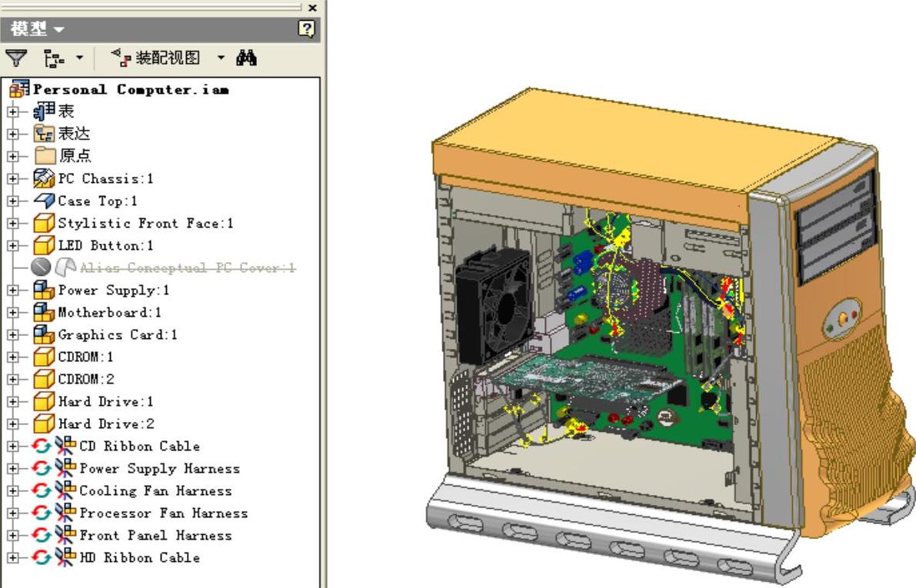This screenshot has height=588, width=916.
Task: Click the binoculars find icon
Action: [246, 57]
